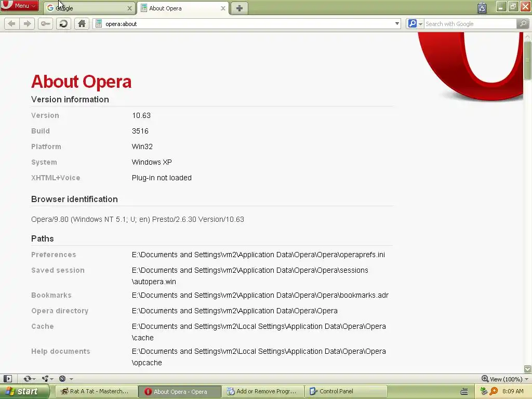Open the search engine selector dropdown
Viewport: 532px width, 399px height.
pos(415,24)
